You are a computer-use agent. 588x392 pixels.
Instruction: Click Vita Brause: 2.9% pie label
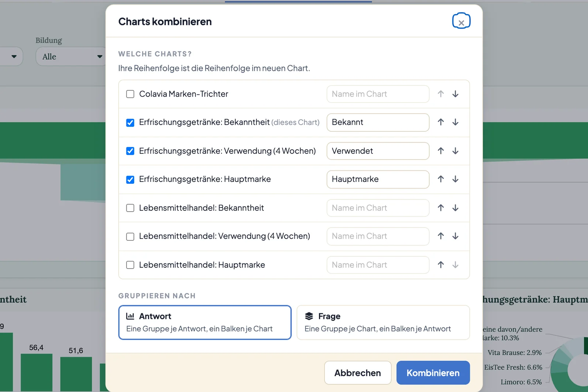(514, 353)
